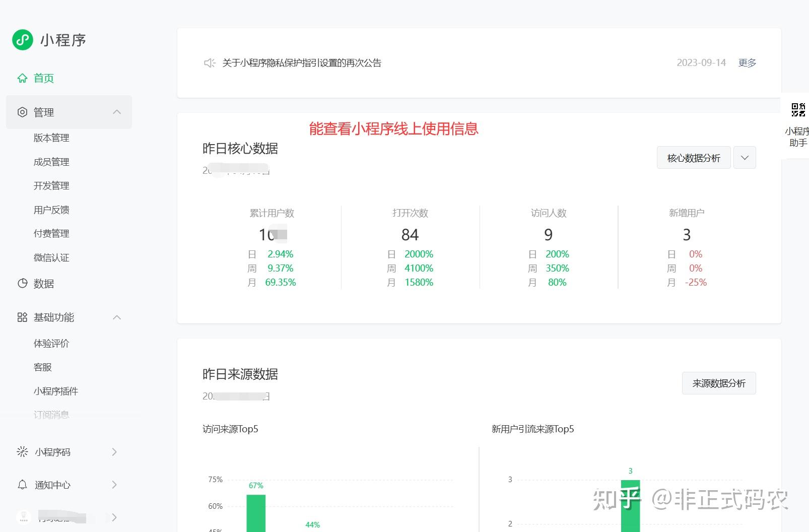The image size is (809, 532).
Task: Click the 更多 announcements link
Action: (747, 63)
